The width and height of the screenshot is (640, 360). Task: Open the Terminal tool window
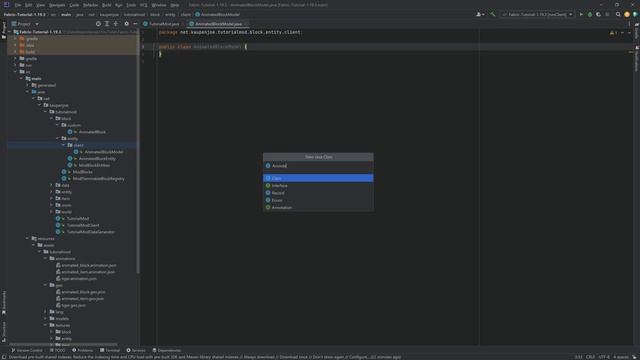pyautogui.click(x=110, y=350)
